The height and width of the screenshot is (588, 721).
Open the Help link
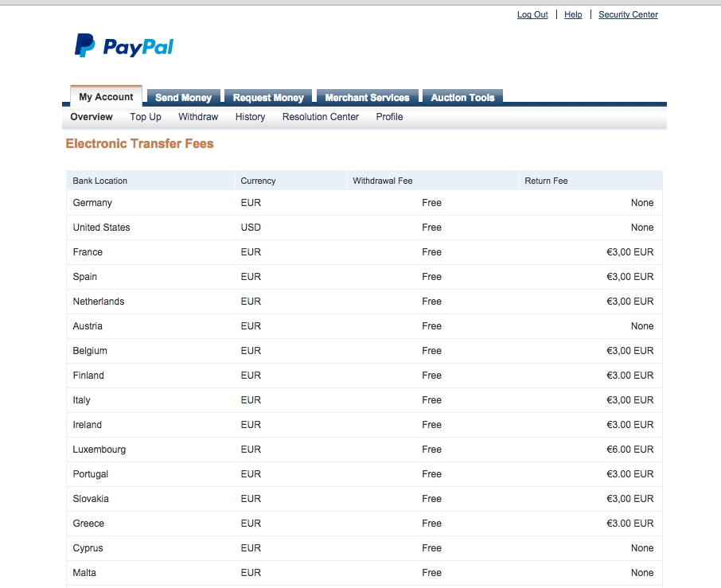573,14
